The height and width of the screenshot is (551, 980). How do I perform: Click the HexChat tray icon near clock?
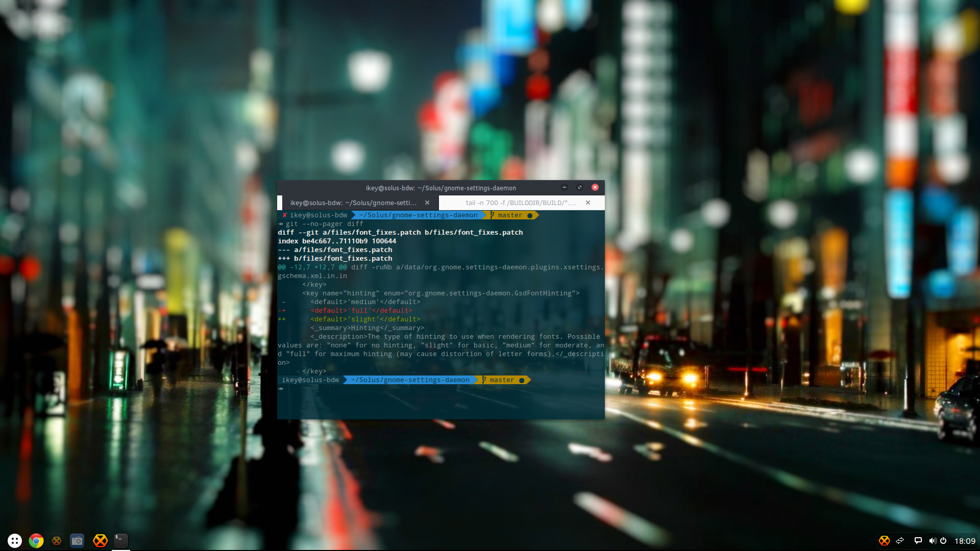coord(885,541)
